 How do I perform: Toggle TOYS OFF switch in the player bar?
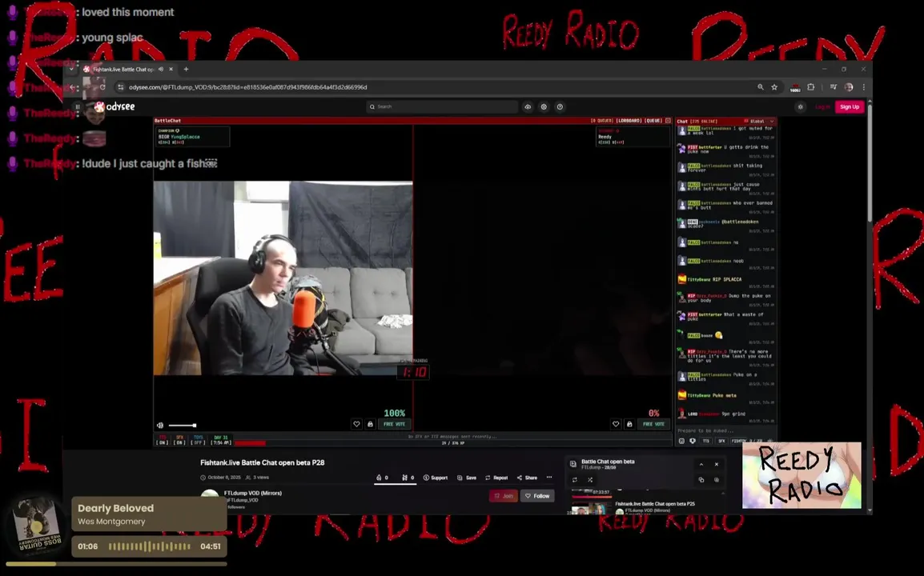[199, 440]
